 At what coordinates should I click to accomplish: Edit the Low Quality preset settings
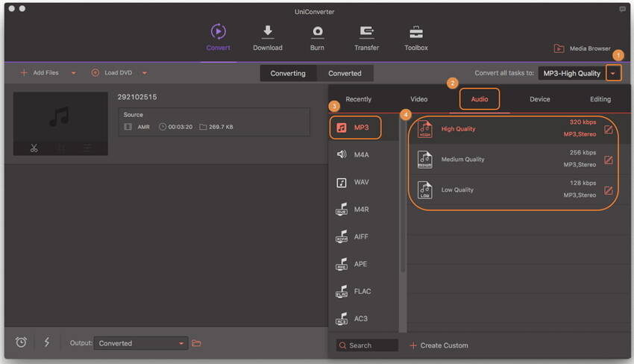point(609,190)
